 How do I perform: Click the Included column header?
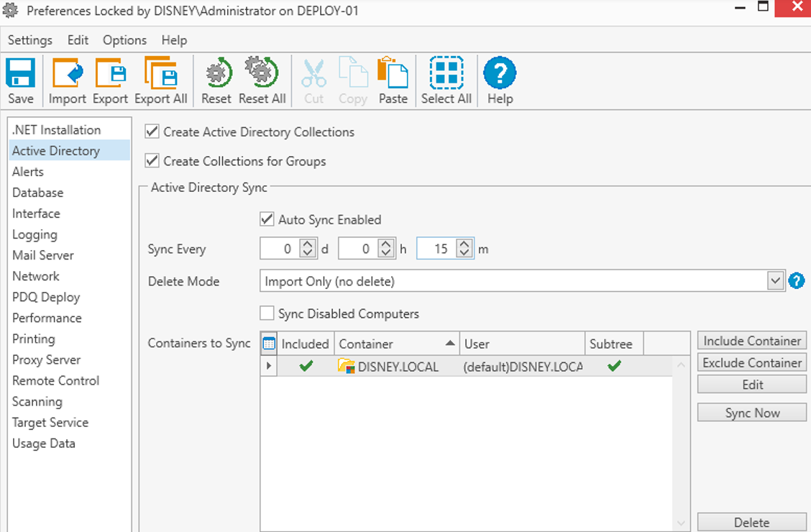[305, 344]
